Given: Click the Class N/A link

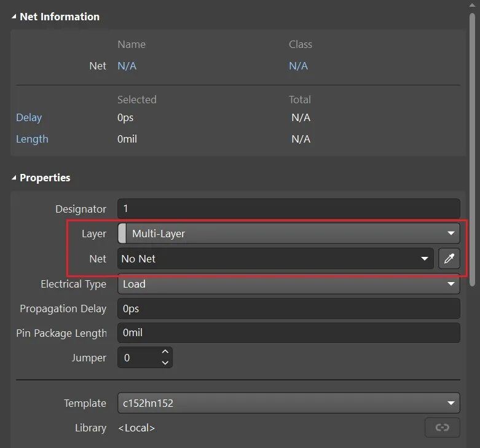Looking at the screenshot, I should pos(298,66).
